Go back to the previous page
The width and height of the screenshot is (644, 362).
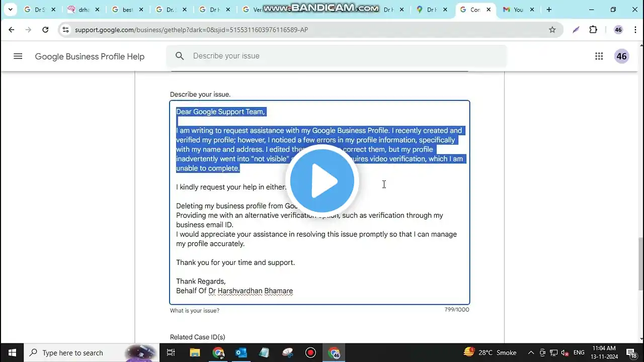tap(12, 30)
